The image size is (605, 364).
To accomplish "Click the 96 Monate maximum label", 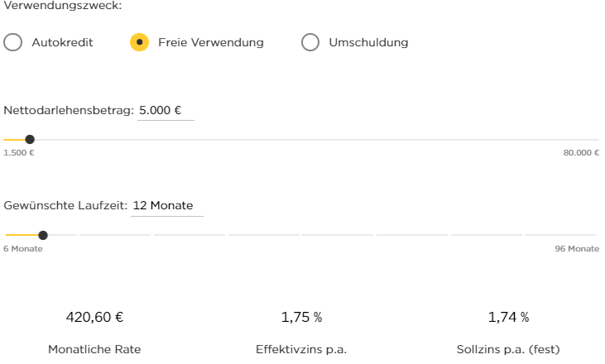I will tap(577, 248).
